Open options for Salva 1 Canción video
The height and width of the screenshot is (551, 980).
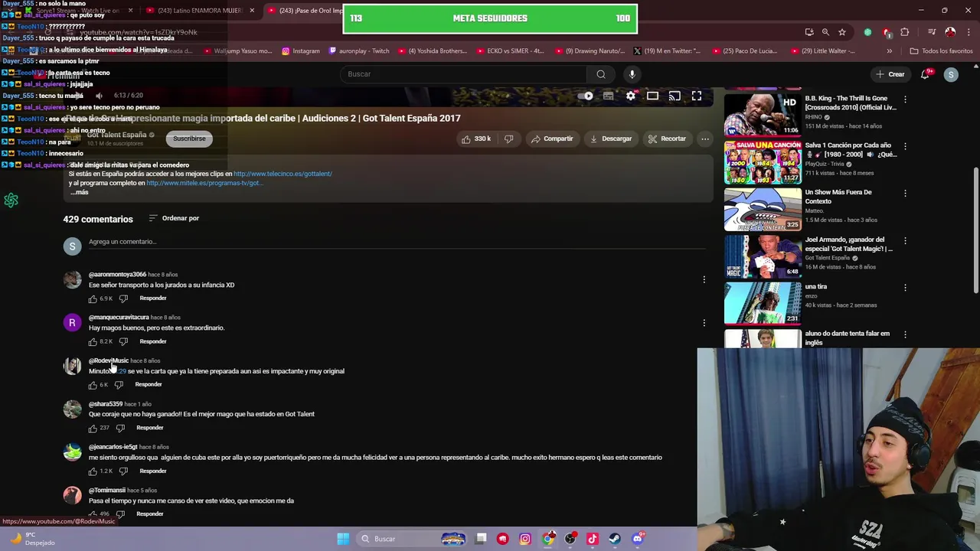pos(905,146)
